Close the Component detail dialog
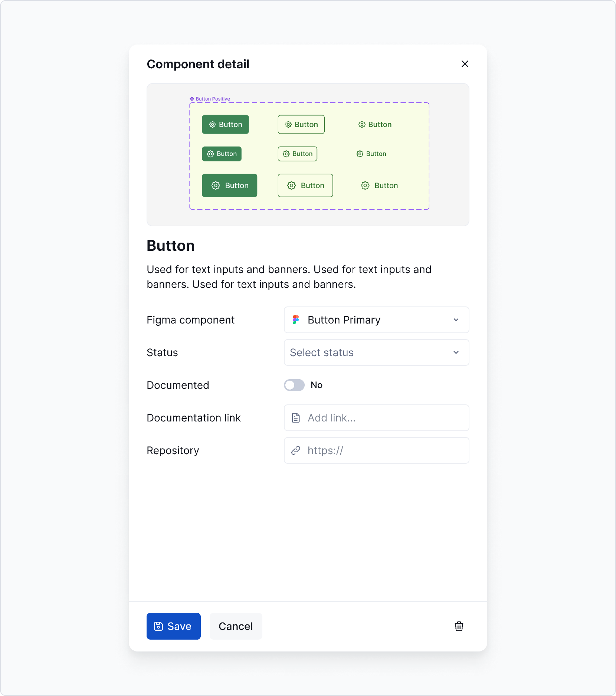 click(465, 64)
